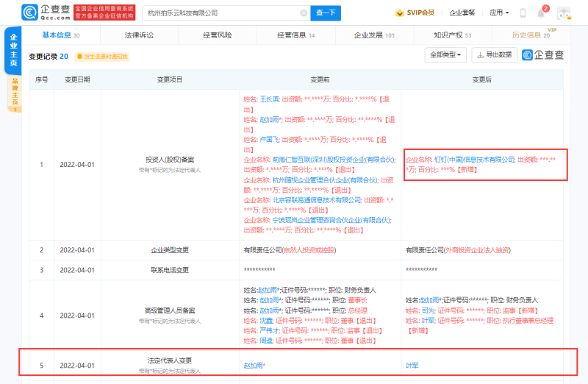Screen dimensions: 588x384
Task: Select the 投资人(股权)备案 change item
Action: tap(170, 160)
